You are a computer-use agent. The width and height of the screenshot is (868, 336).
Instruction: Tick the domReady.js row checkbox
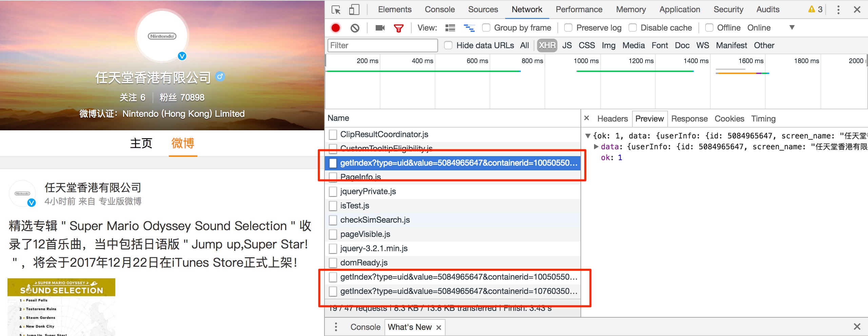point(333,263)
